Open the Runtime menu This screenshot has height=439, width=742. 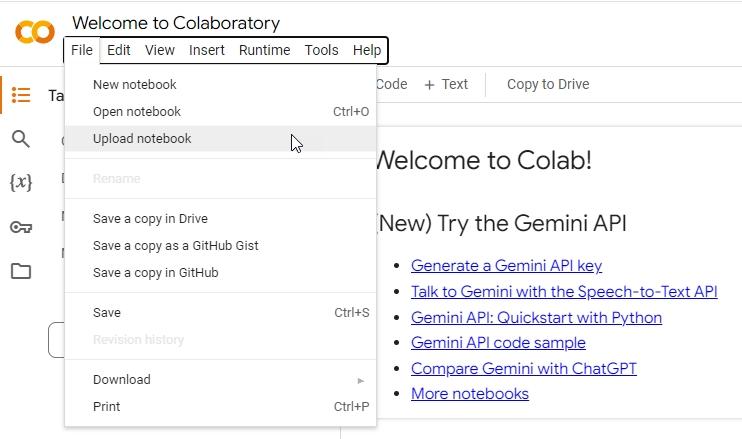(265, 50)
